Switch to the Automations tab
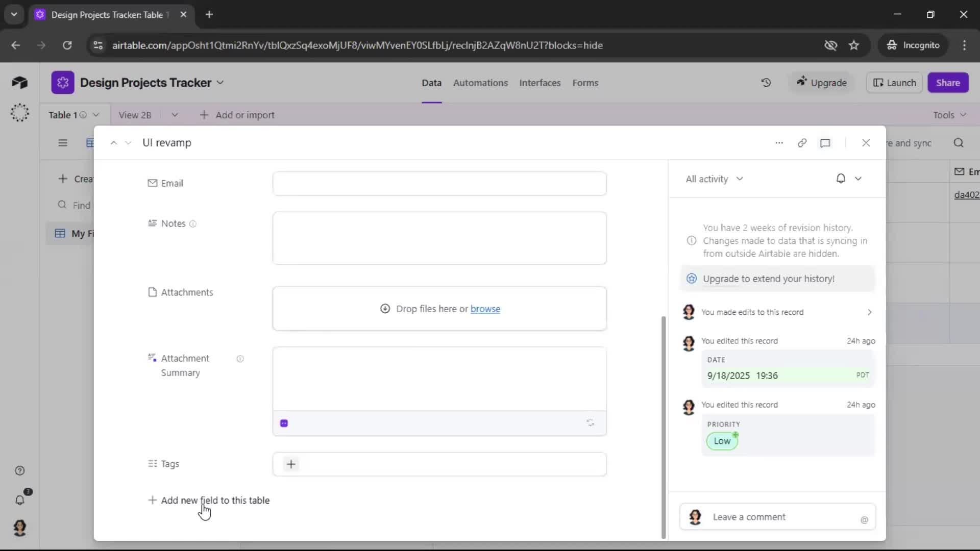The height and width of the screenshot is (551, 980). (480, 83)
